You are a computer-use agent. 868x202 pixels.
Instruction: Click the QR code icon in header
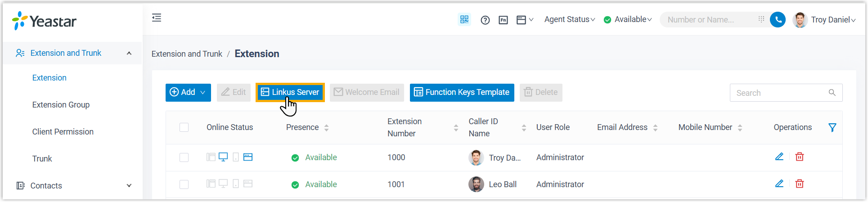pyautogui.click(x=464, y=19)
